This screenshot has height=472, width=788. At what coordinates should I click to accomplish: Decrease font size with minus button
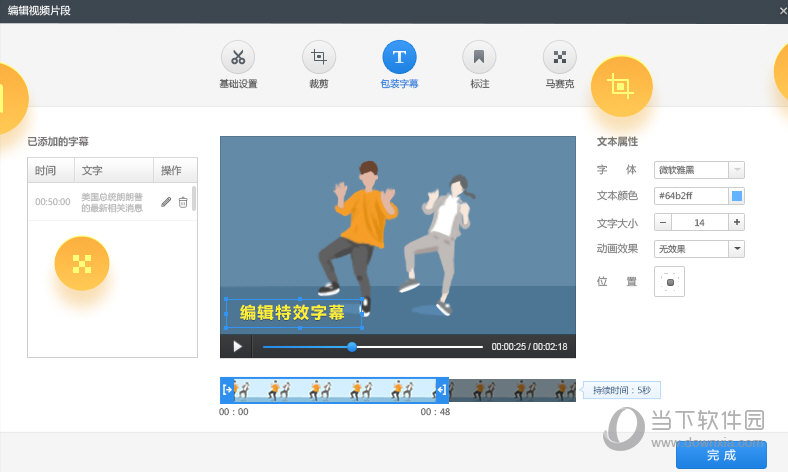(x=663, y=222)
